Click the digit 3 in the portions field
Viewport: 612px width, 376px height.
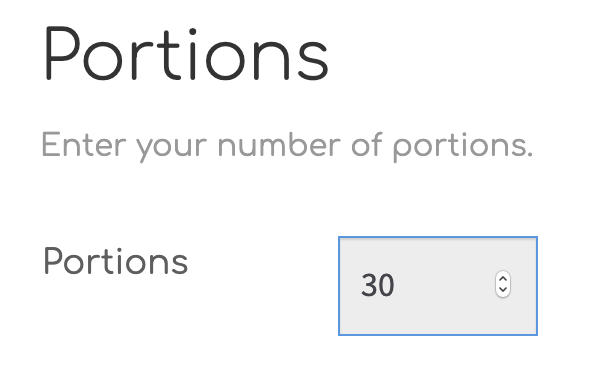pyautogui.click(x=369, y=285)
